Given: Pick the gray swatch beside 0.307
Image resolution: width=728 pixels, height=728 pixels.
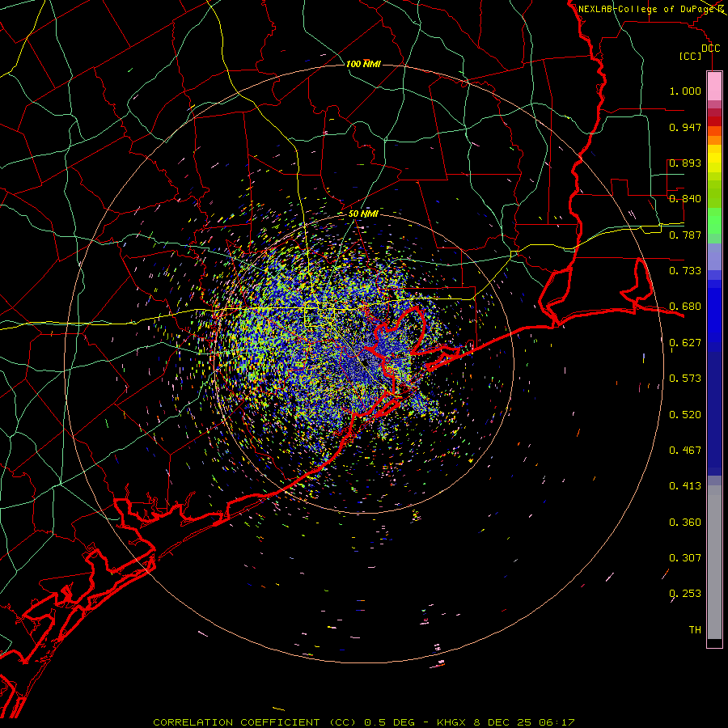Looking at the screenshot, I should (x=714, y=562).
